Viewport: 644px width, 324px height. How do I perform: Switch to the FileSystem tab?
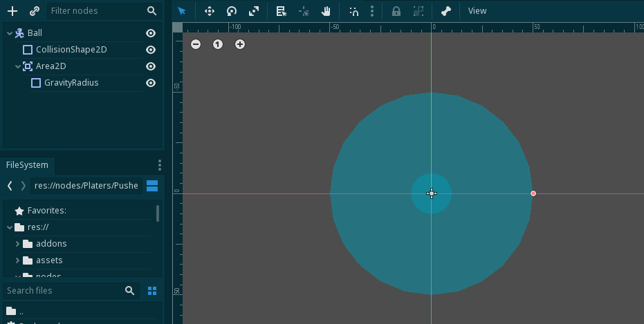point(27,165)
